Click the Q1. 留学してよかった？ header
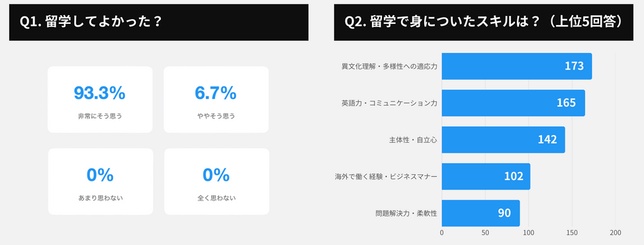 tap(159, 23)
